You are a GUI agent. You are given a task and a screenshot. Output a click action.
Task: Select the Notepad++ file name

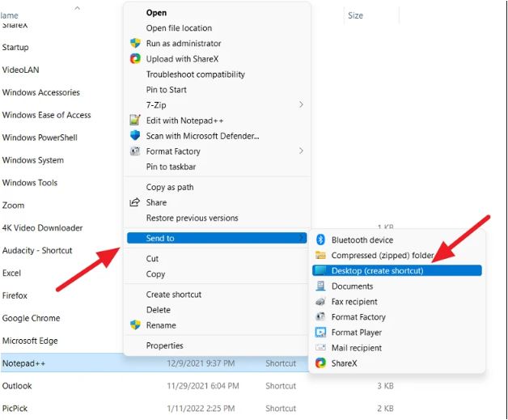pos(23,363)
